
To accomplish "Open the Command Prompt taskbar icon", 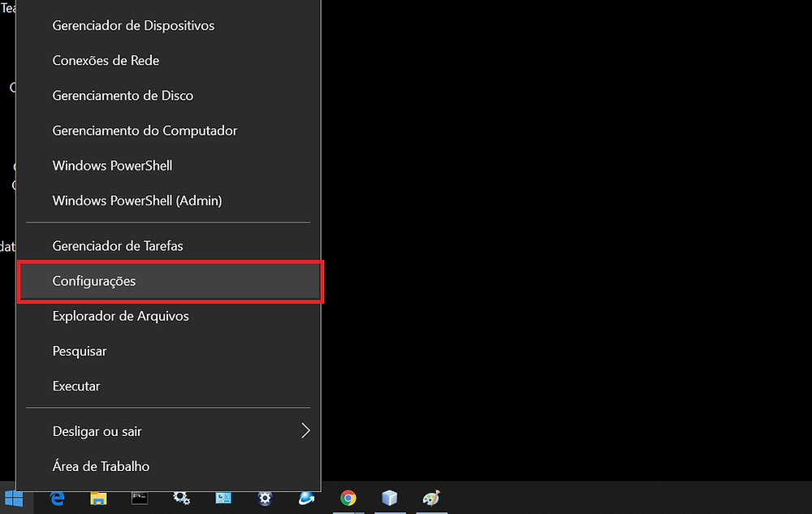I will click(140, 499).
